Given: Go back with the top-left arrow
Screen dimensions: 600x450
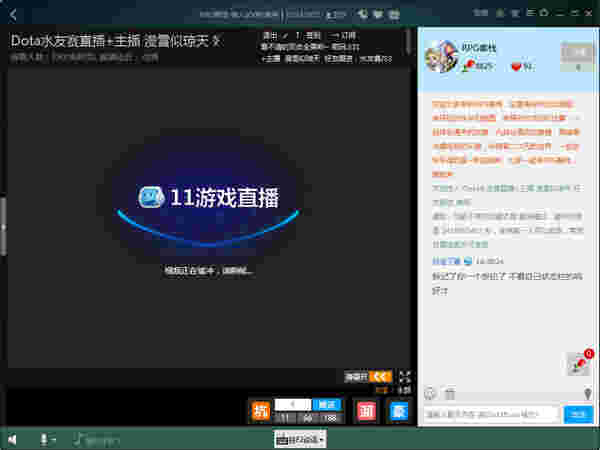Looking at the screenshot, I should click(x=13, y=15).
